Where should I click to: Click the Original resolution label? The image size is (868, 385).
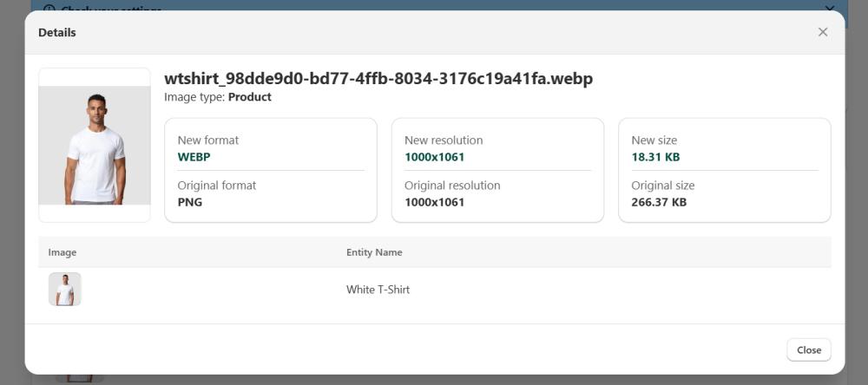pos(452,186)
